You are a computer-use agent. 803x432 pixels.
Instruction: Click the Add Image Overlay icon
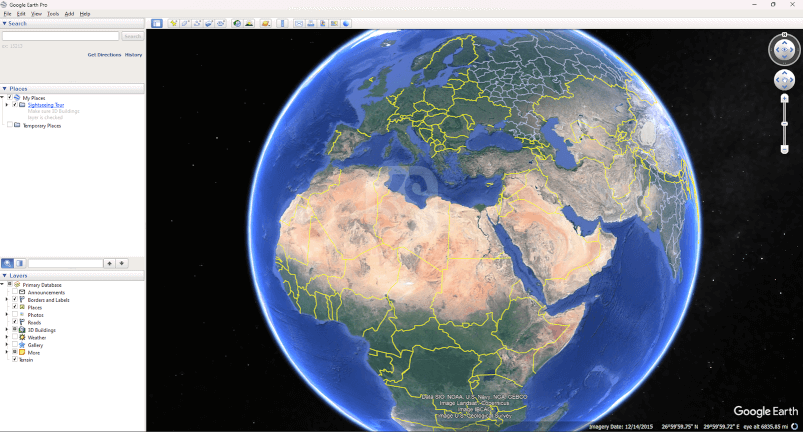pos(209,24)
